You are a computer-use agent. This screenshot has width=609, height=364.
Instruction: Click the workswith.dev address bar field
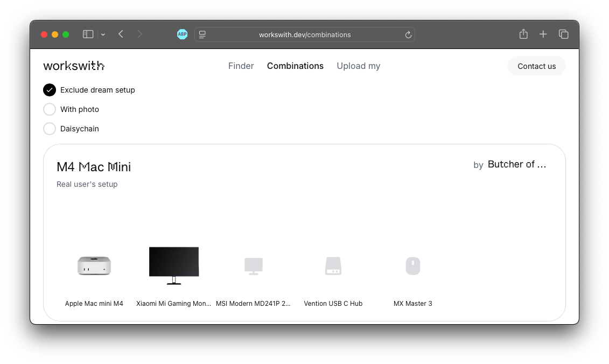[x=305, y=34]
